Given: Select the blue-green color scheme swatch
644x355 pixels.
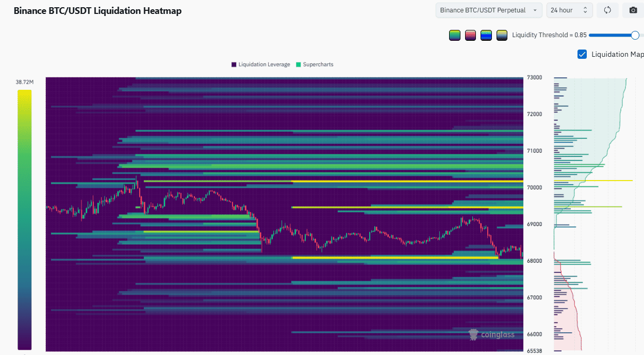Looking at the screenshot, I should (486, 36).
